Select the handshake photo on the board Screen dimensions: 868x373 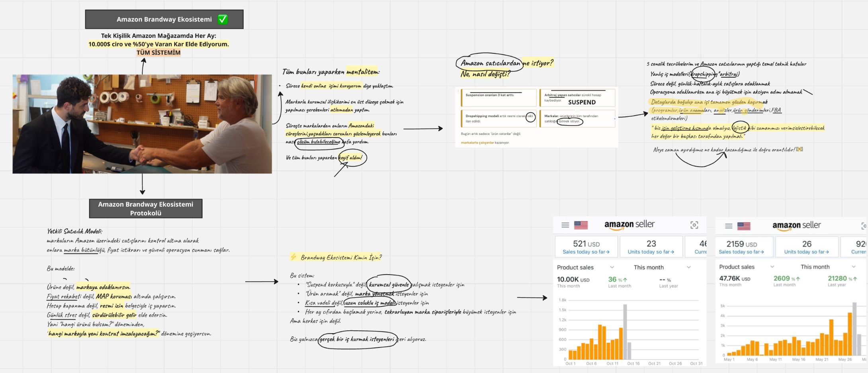pyautogui.click(x=142, y=124)
